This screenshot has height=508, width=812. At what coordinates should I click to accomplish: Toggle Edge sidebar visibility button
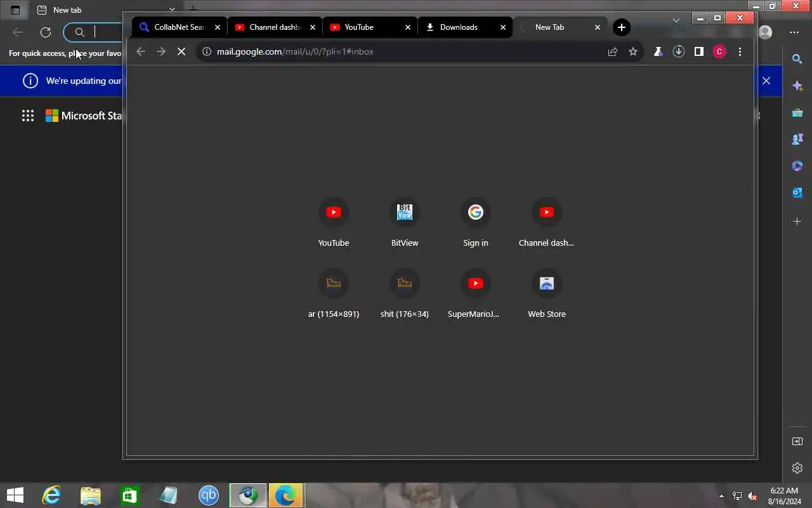[x=797, y=441]
